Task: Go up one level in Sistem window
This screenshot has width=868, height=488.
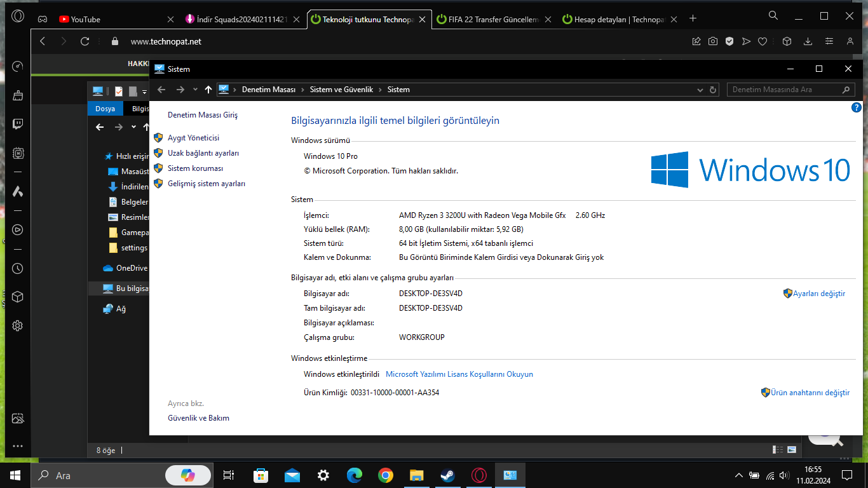Action: coord(208,90)
